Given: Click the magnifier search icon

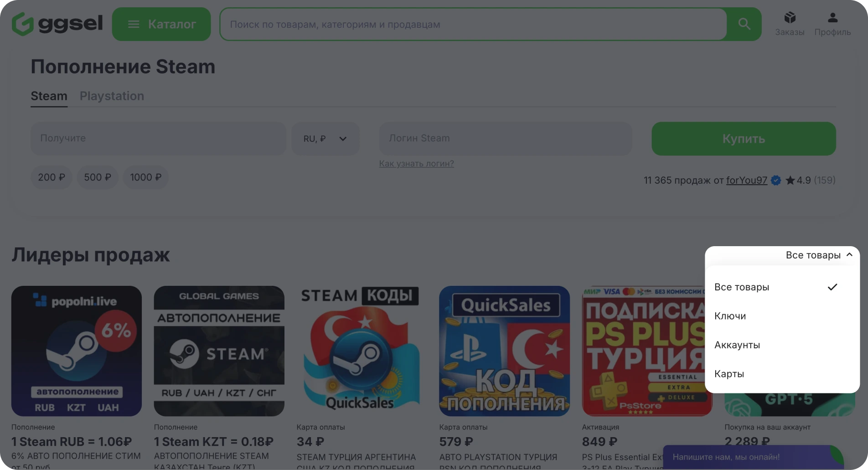Looking at the screenshot, I should [x=744, y=24].
